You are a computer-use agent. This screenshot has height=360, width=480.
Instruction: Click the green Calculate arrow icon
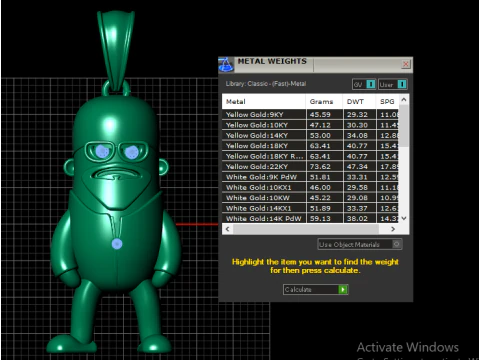[343, 289]
